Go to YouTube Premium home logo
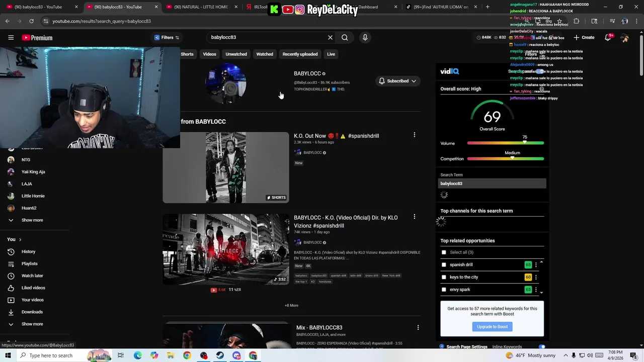This screenshot has width=644, height=362. [x=37, y=38]
